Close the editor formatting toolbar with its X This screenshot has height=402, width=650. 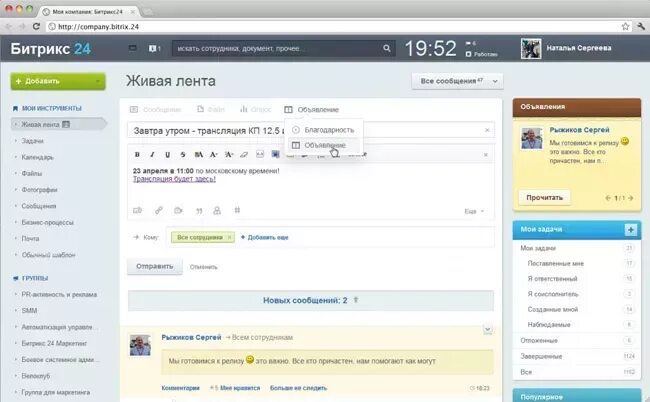[x=486, y=155]
